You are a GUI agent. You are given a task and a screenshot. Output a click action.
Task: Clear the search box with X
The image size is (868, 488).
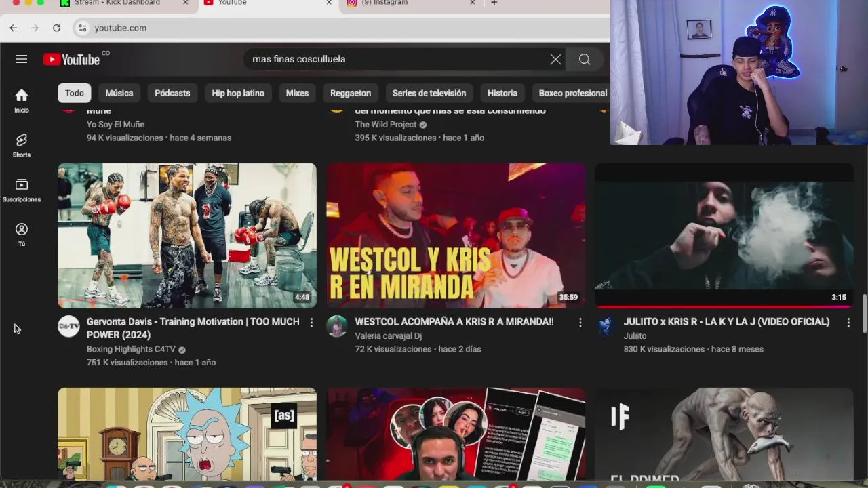point(555,59)
